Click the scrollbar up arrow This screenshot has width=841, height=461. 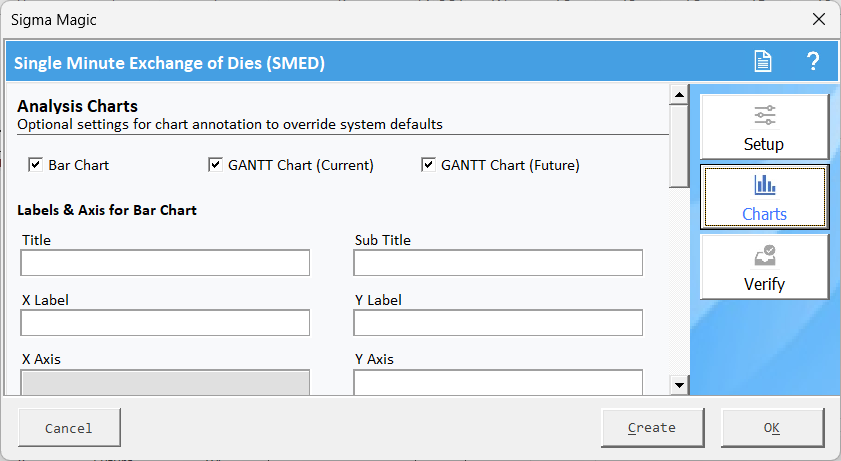[x=680, y=95]
